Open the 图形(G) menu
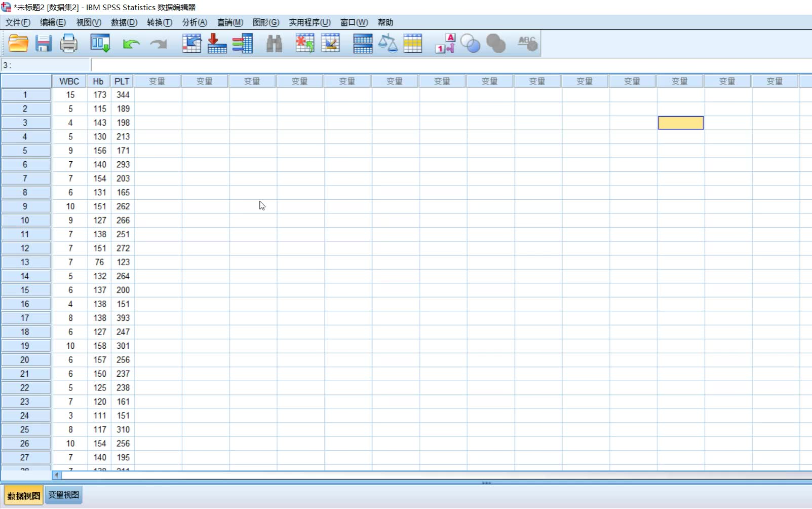Image resolution: width=812 pixels, height=509 pixels. 266,22
